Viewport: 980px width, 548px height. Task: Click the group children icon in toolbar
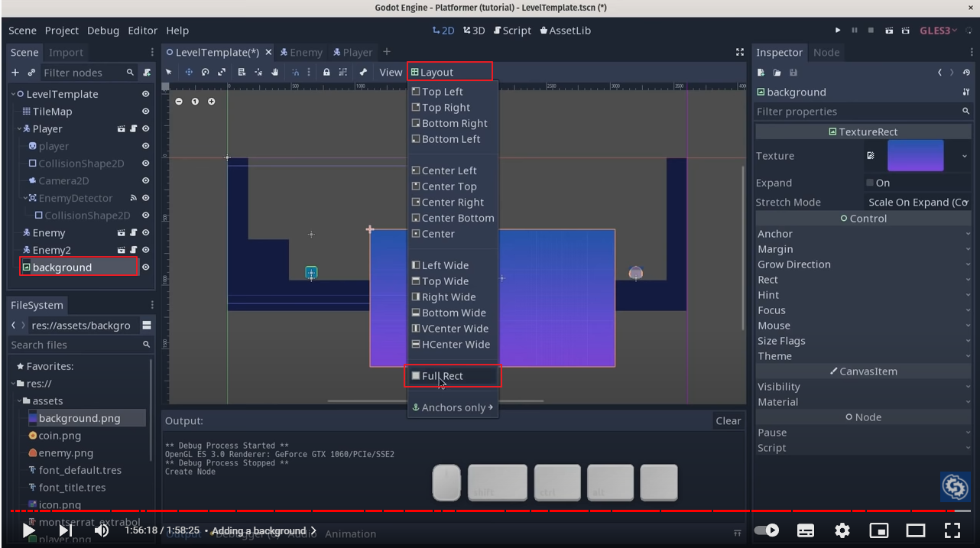[x=343, y=72]
